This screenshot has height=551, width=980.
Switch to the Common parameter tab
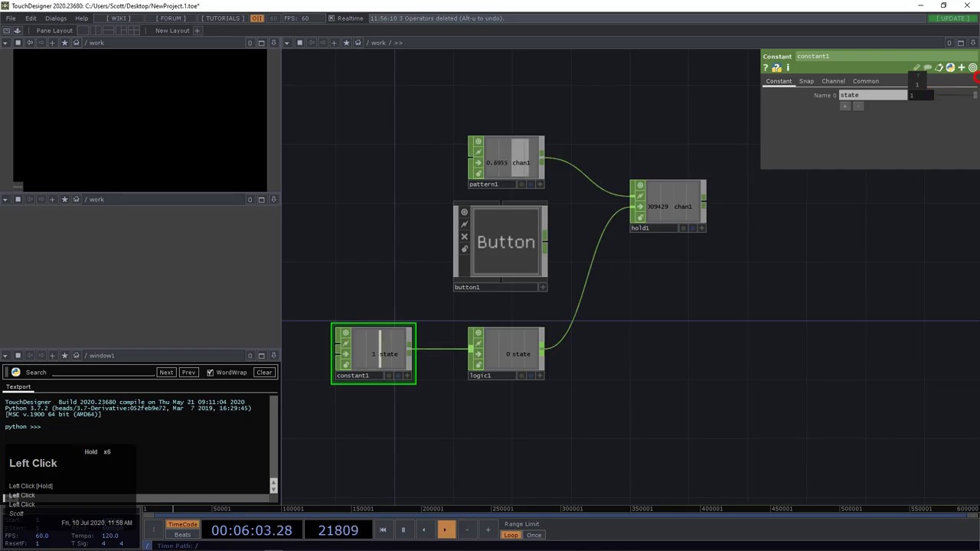coord(866,81)
